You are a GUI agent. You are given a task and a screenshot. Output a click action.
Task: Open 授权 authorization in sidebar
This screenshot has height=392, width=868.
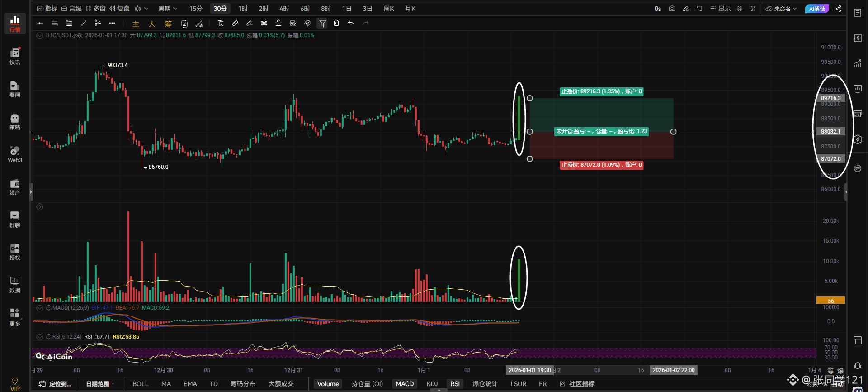click(15, 252)
